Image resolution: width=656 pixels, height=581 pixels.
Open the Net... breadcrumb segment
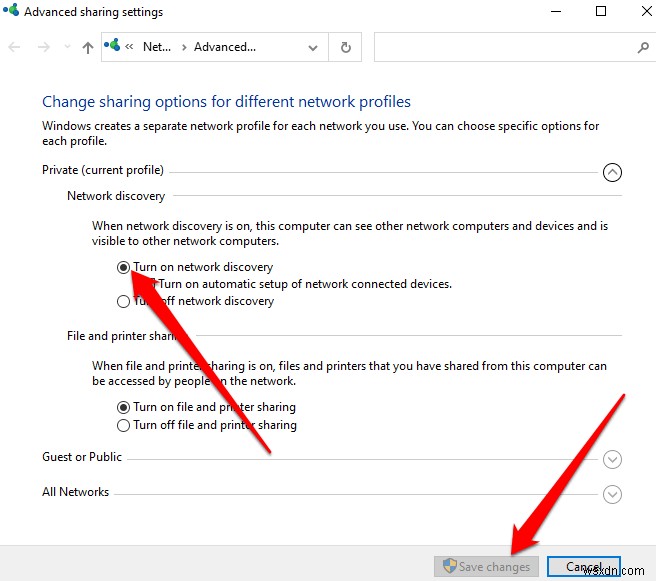(x=157, y=47)
